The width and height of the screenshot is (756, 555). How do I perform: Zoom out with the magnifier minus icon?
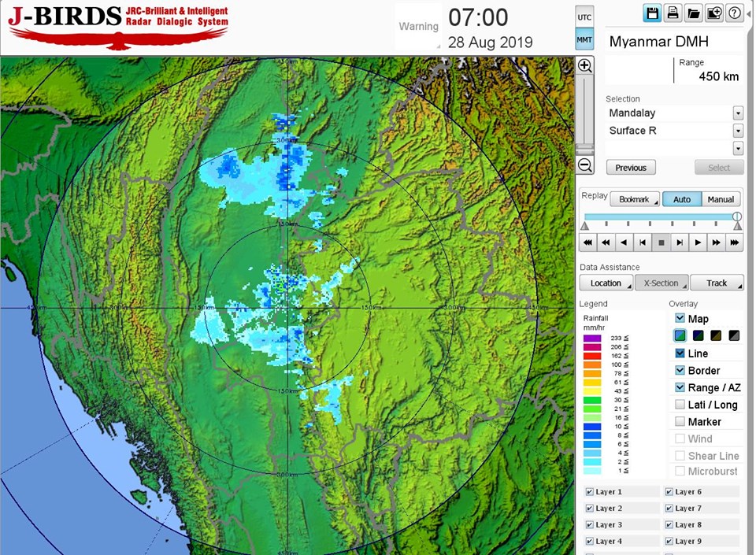585,165
